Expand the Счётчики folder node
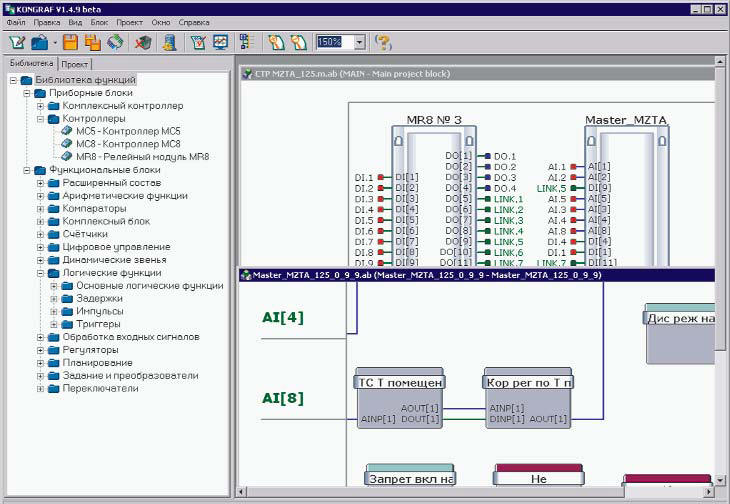This screenshot has height=504, width=730. pyautogui.click(x=41, y=234)
